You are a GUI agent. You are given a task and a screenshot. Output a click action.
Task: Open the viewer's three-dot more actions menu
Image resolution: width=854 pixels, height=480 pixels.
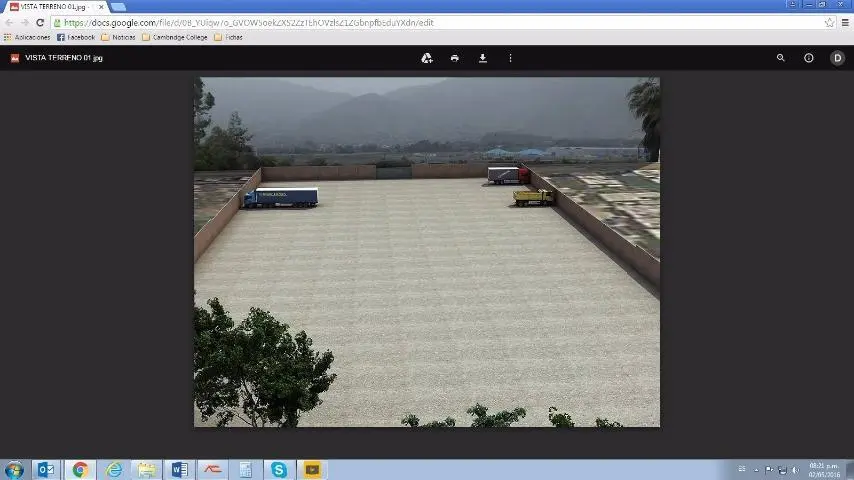point(510,58)
